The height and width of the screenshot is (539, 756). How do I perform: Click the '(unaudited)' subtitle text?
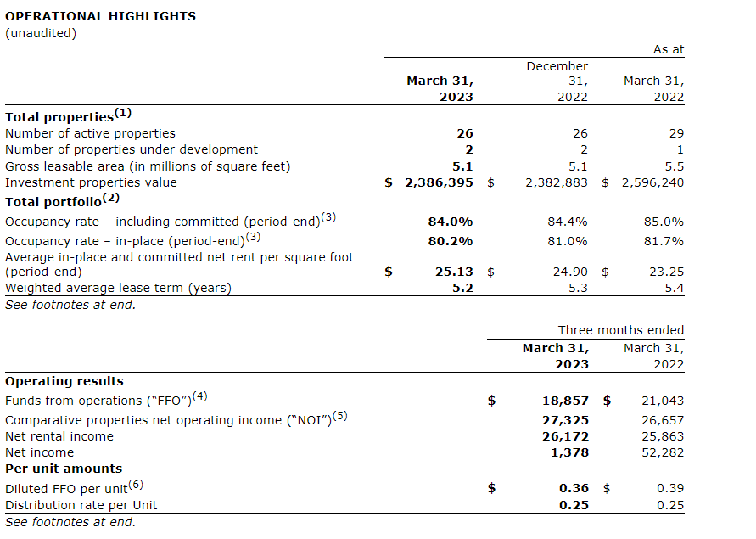[41, 33]
